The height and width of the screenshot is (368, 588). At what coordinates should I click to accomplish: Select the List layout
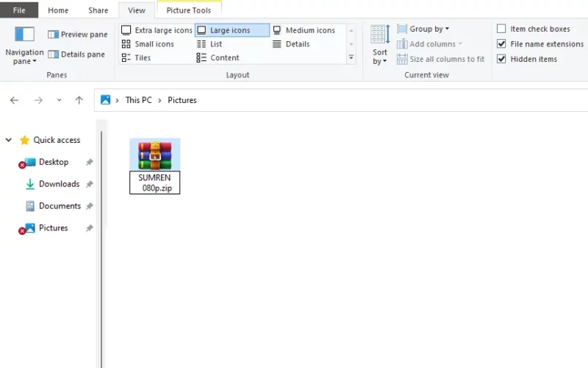click(209, 44)
